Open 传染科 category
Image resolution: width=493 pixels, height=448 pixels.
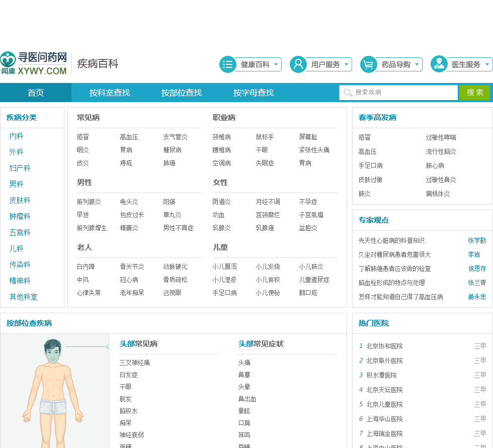pyautogui.click(x=20, y=264)
